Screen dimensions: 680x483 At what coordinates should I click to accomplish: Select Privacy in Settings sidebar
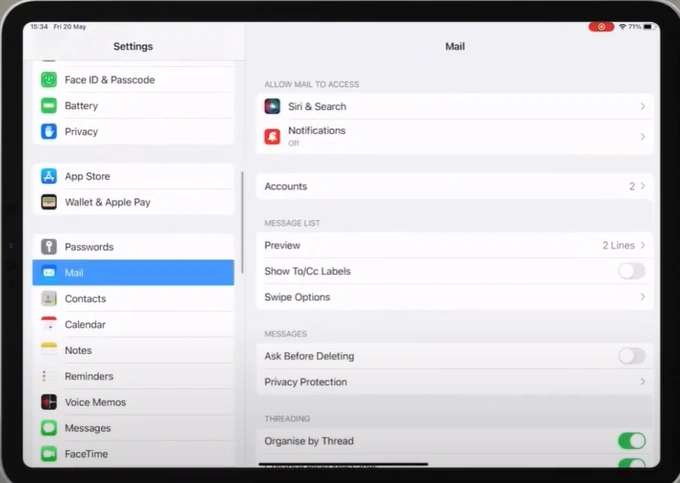133,131
